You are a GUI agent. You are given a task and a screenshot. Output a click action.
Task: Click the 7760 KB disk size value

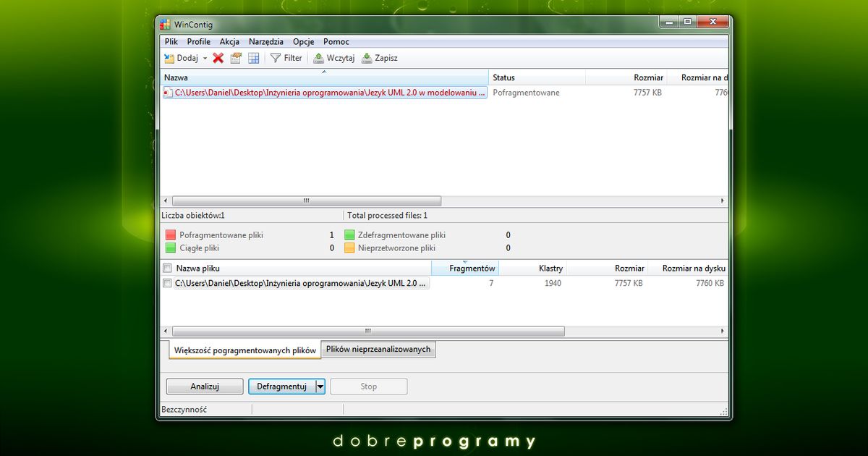pyautogui.click(x=710, y=284)
